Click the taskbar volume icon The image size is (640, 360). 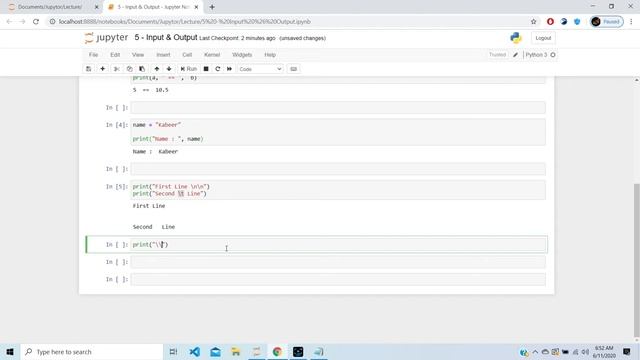[x=585, y=352]
